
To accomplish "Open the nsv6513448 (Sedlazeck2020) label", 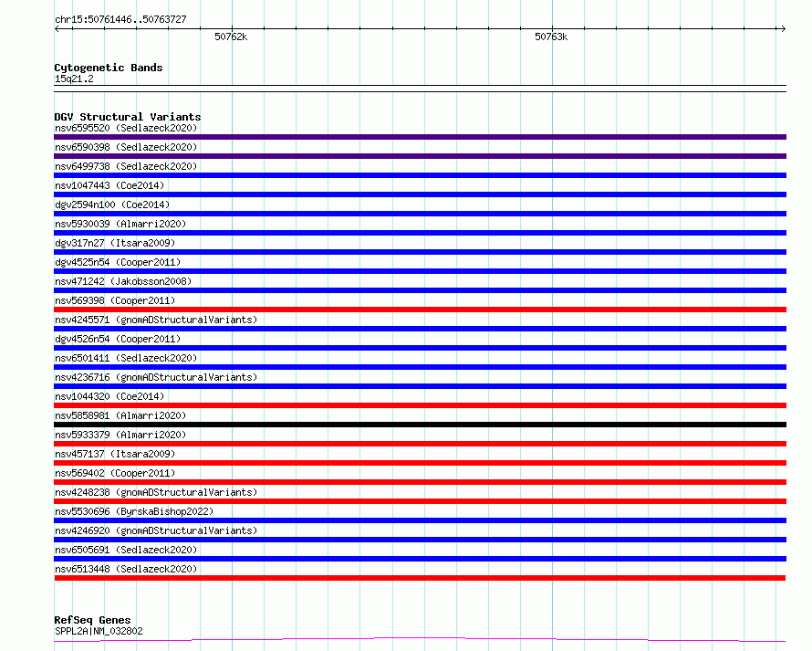I will (x=126, y=569).
